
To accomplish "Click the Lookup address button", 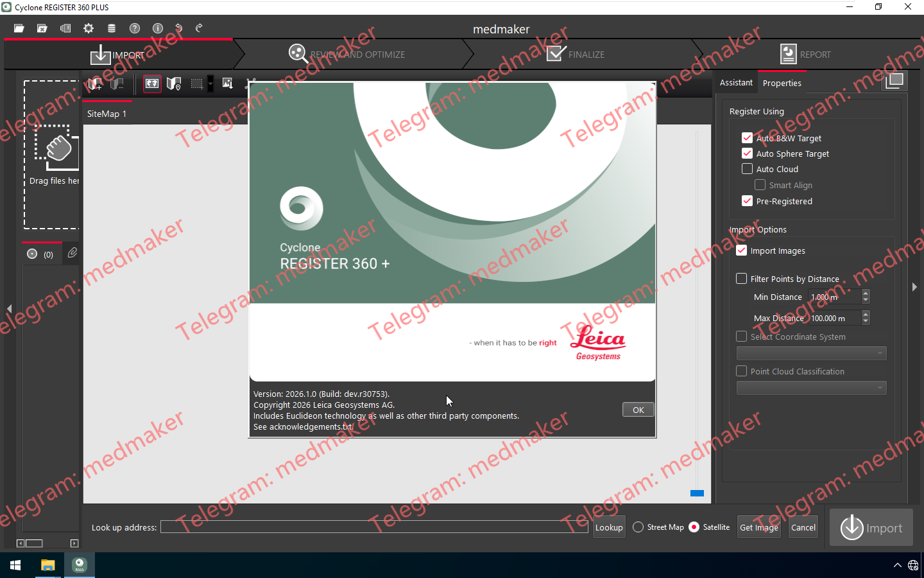I will pyautogui.click(x=609, y=527).
